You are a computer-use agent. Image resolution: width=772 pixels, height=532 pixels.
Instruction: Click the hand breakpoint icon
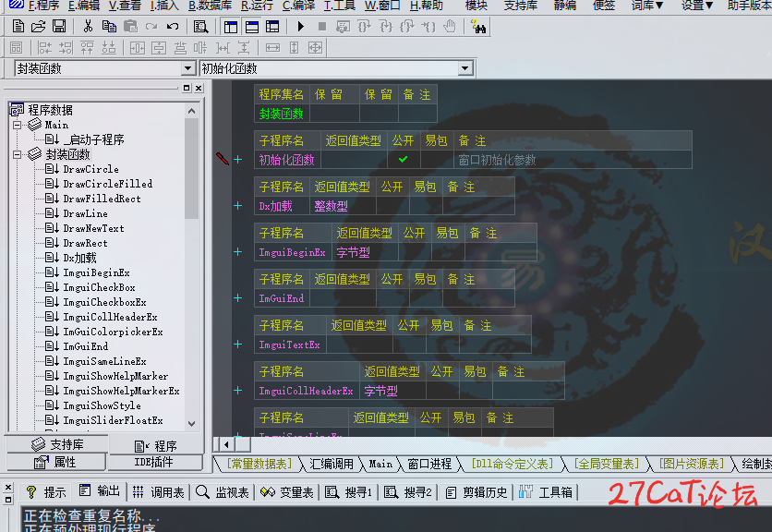point(449,26)
